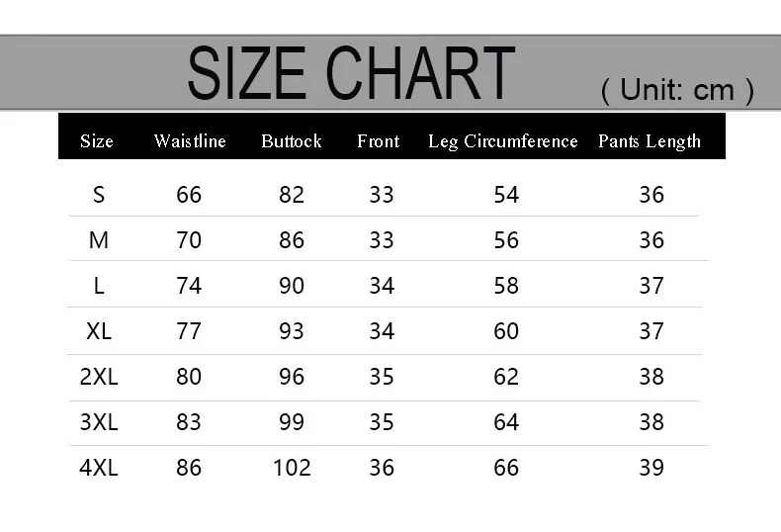The image size is (781, 532).
Task: Select the Front column header
Action: pyautogui.click(x=378, y=141)
